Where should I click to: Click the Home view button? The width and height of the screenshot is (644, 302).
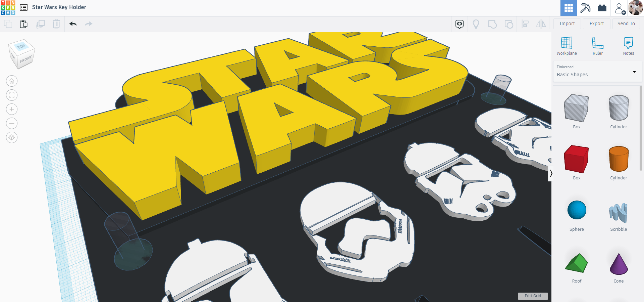(x=12, y=81)
